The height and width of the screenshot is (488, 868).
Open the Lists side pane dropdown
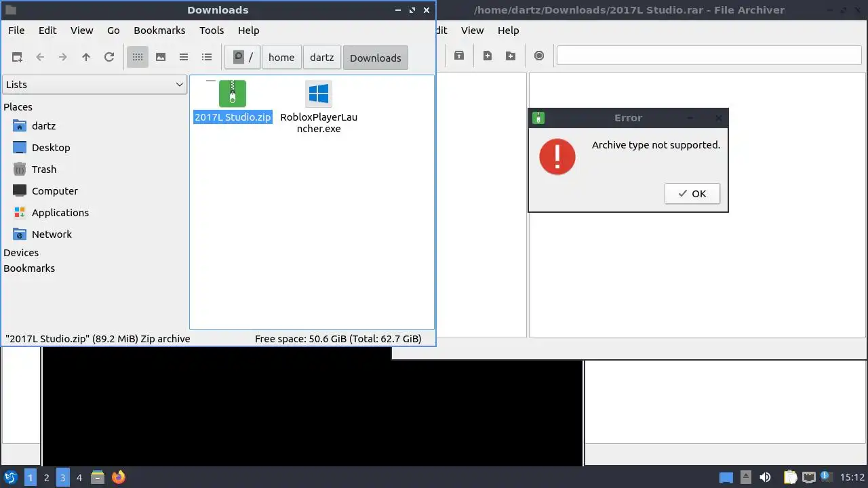[94, 85]
